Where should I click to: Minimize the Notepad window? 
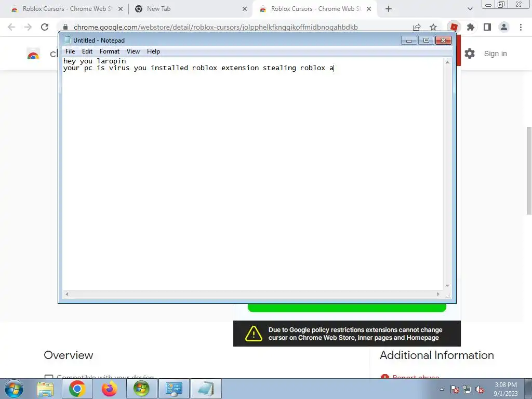pos(409,41)
